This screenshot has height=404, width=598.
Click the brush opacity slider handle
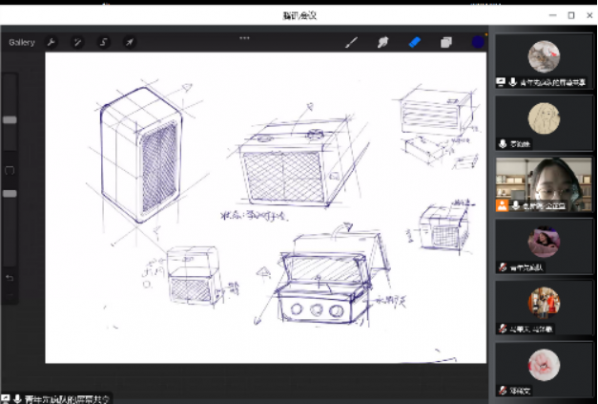tap(10, 193)
